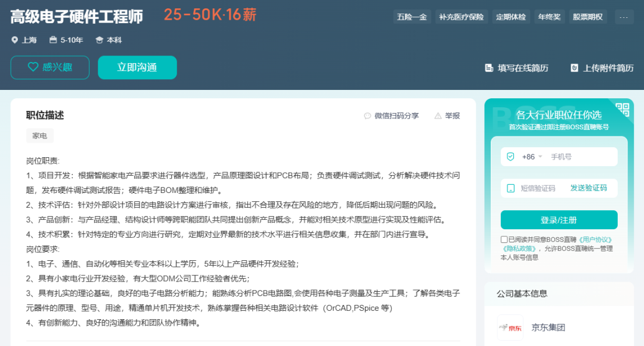Screen dimensions: 644x346
Task: Click the 年终奖 benefit tag
Action: click(549, 17)
